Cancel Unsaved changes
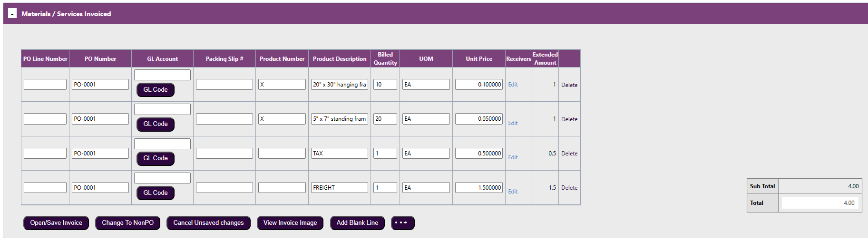This screenshot has width=868, height=241. [x=208, y=223]
